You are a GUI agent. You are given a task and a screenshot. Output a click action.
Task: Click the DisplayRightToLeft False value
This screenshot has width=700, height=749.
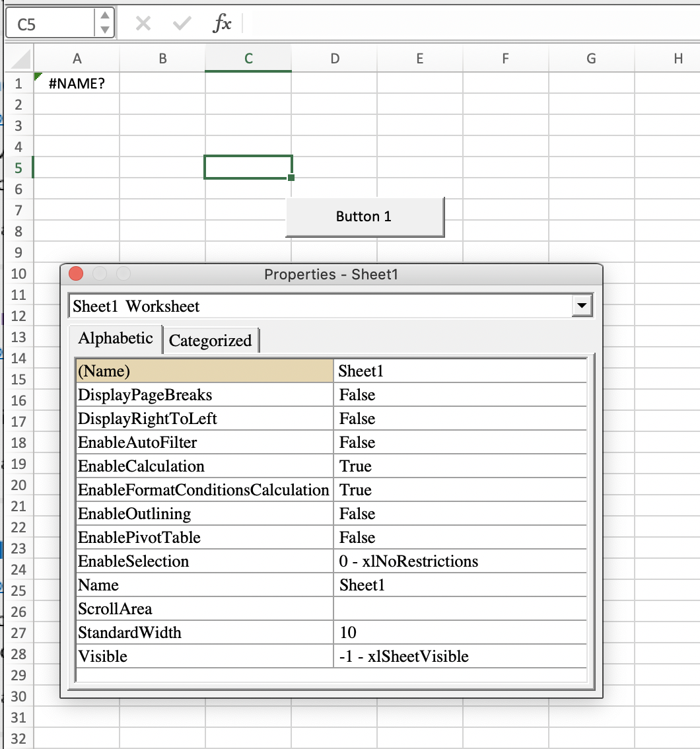point(460,419)
